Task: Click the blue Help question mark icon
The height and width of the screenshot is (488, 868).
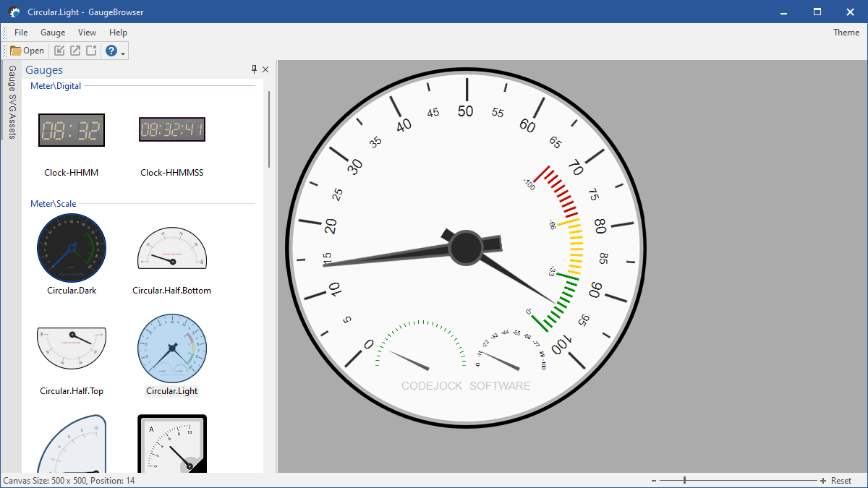Action: (x=111, y=51)
